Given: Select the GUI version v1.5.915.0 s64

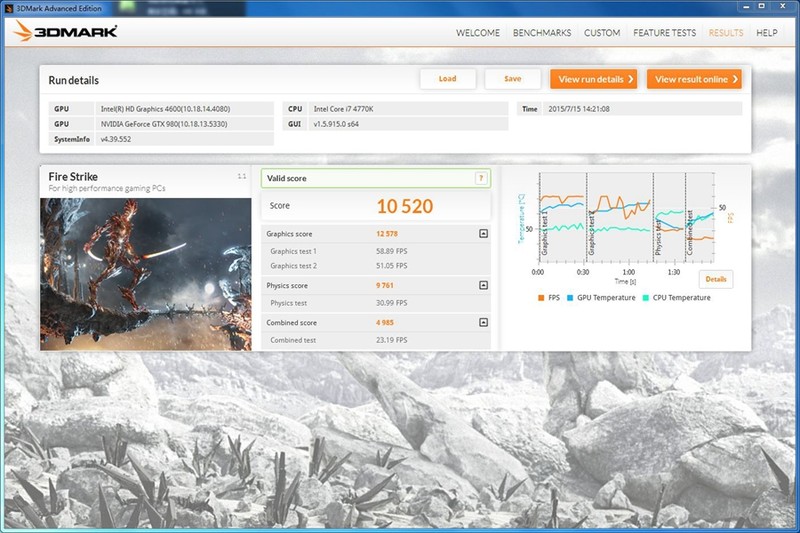Looking at the screenshot, I should pyautogui.click(x=336, y=124).
